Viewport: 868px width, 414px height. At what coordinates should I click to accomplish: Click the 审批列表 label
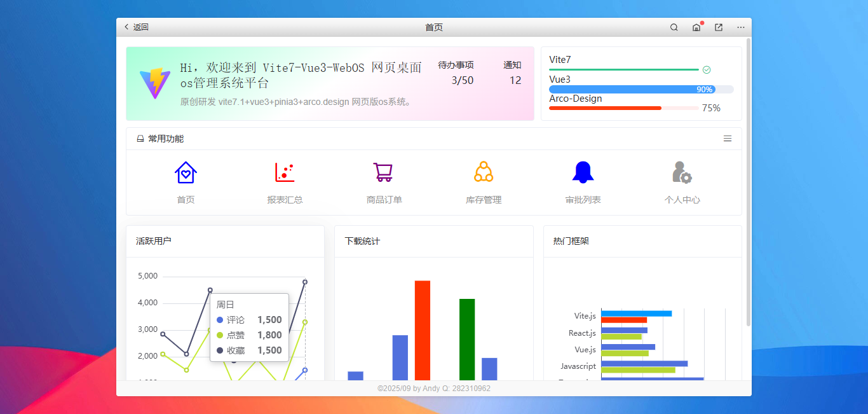583,200
